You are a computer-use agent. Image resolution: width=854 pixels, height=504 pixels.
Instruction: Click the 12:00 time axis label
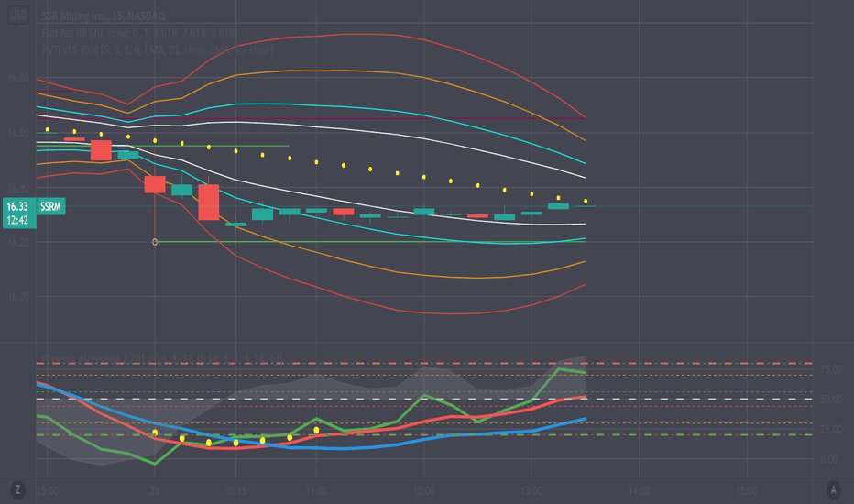pyautogui.click(x=423, y=491)
